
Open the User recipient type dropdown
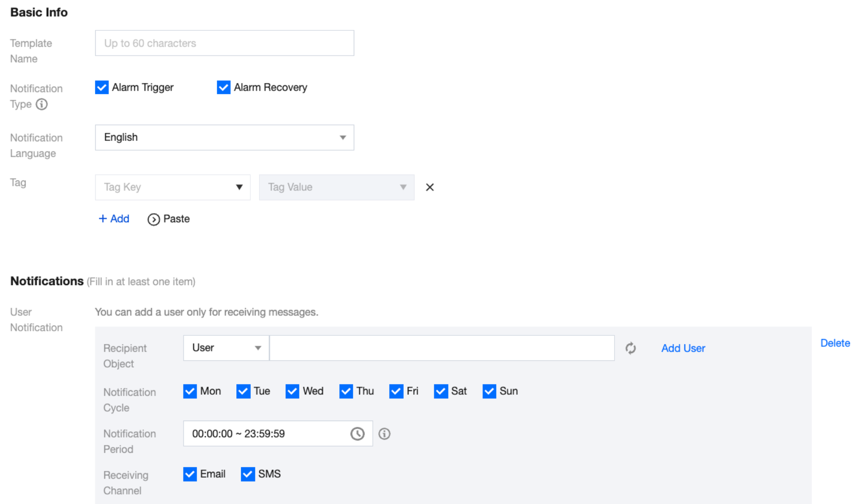click(226, 348)
